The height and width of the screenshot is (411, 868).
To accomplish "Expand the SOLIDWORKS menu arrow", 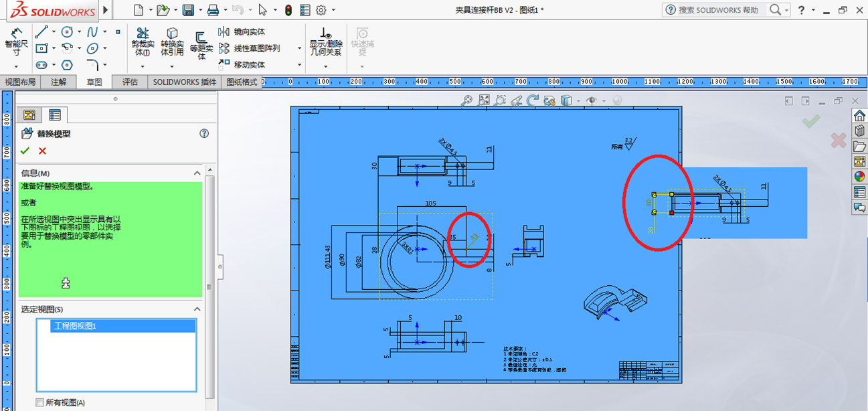I will tap(105, 10).
